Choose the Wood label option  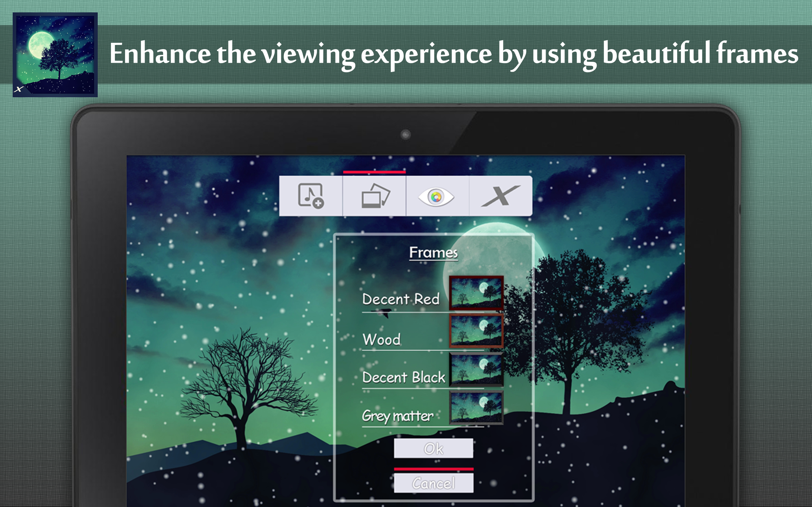coord(382,340)
